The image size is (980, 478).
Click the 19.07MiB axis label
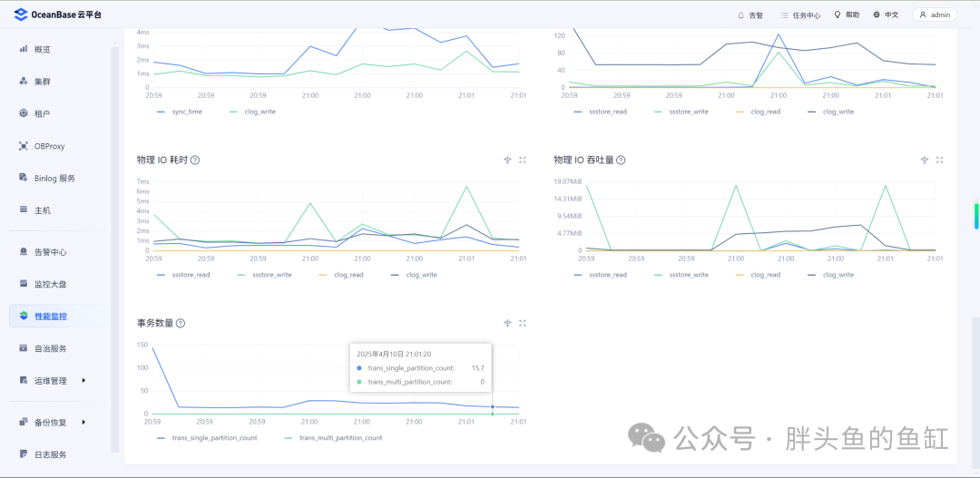(x=566, y=181)
